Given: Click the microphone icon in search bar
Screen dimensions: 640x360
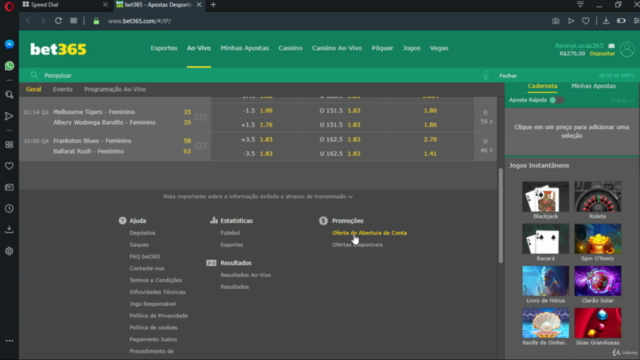Looking at the screenshot, I should click(x=486, y=76).
